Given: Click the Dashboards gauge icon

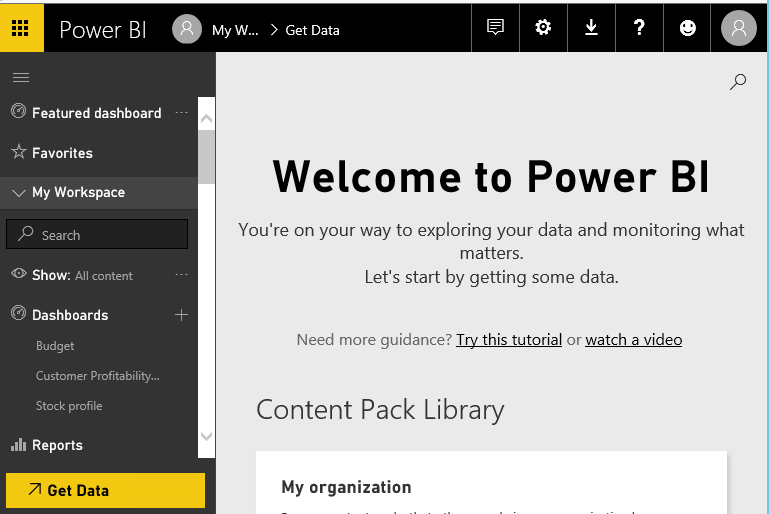Looking at the screenshot, I should click(x=19, y=313).
